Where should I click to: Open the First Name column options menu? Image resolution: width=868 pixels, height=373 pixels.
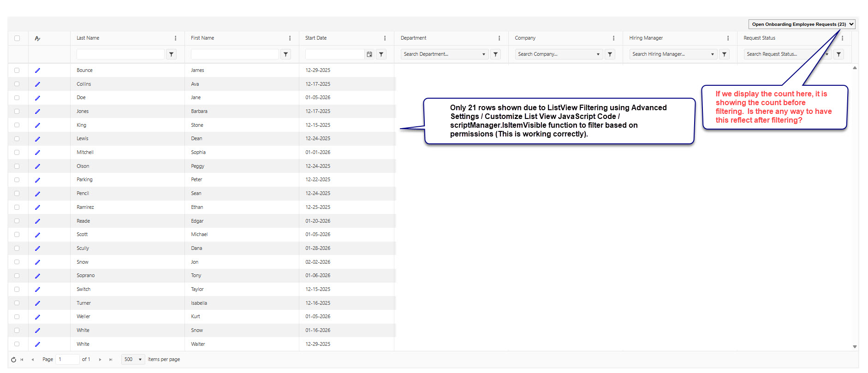[290, 38]
